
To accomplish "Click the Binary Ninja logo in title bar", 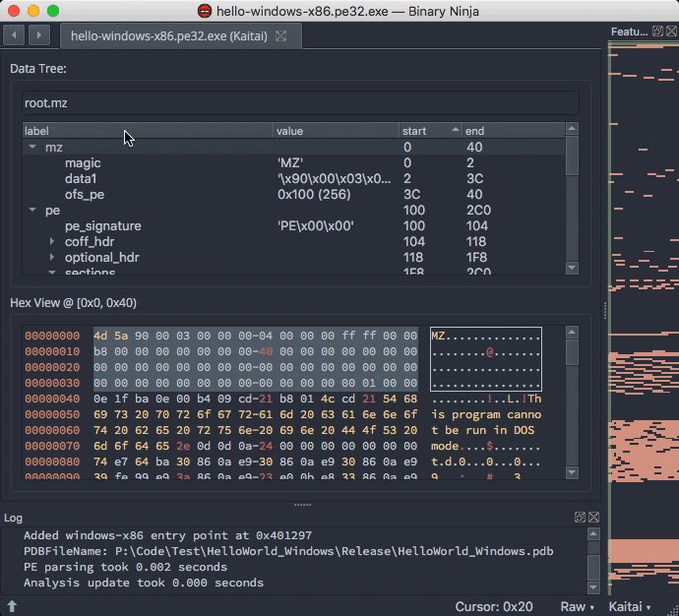I will click(205, 11).
